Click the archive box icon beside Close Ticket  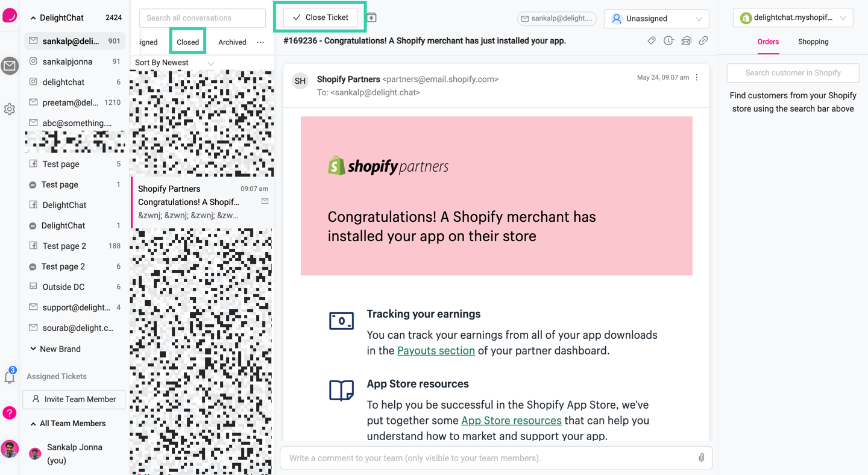(372, 17)
